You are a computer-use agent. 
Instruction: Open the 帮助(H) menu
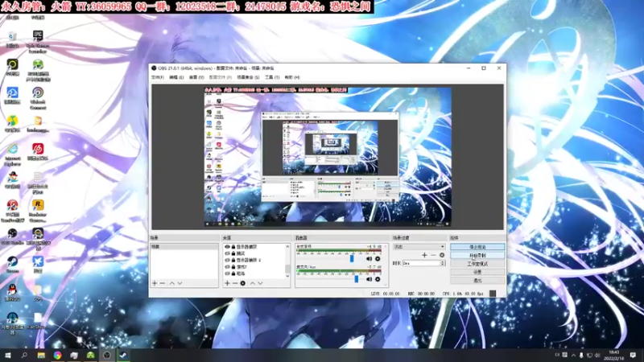[292, 77]
